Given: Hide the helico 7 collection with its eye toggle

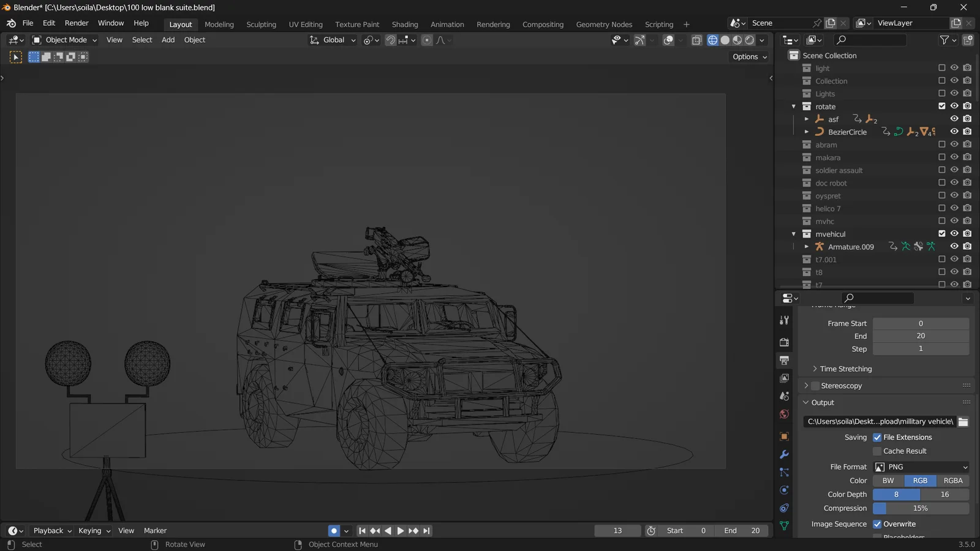Looking at the screenshot, I should coord(954,208).
